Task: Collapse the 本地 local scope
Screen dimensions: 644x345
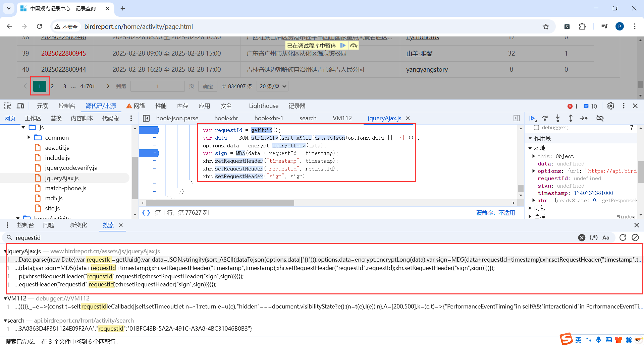Action: pyautogui.click(x=530, y=148)
